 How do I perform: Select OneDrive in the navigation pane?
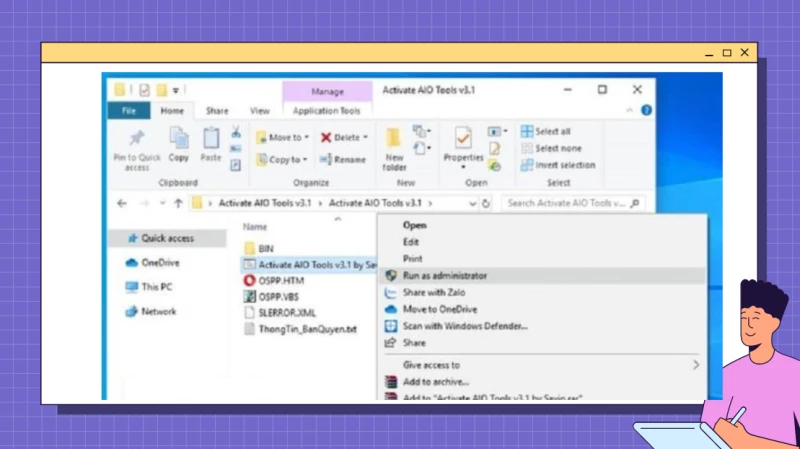[x=159, y=263]
